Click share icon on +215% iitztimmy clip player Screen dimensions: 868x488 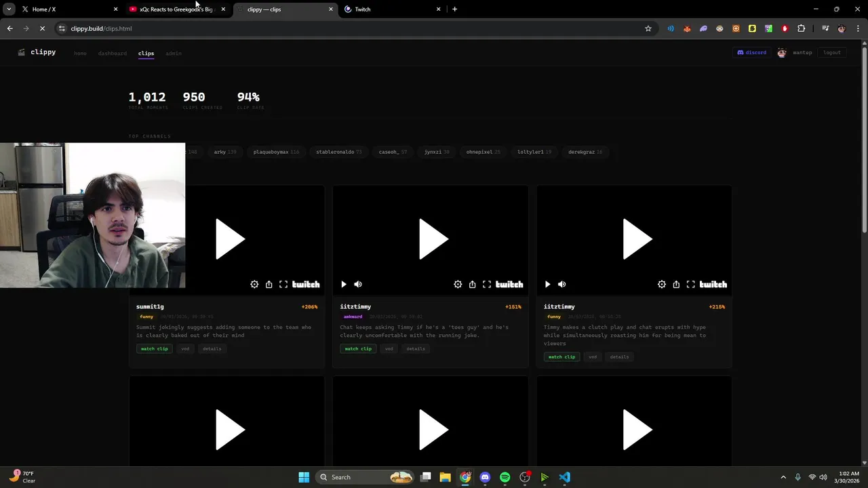pyautogui.click(x=676, y=285)
